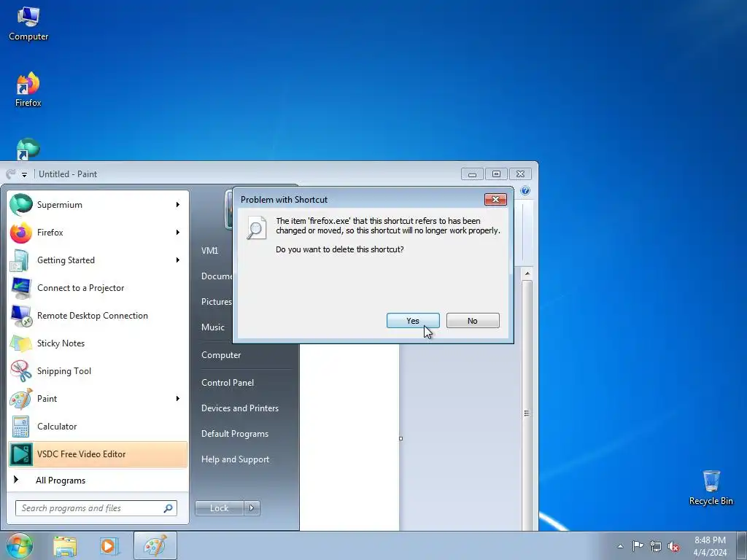
Task: Click Paint vertical scrollbar thumb
Action: click(527, 413)
